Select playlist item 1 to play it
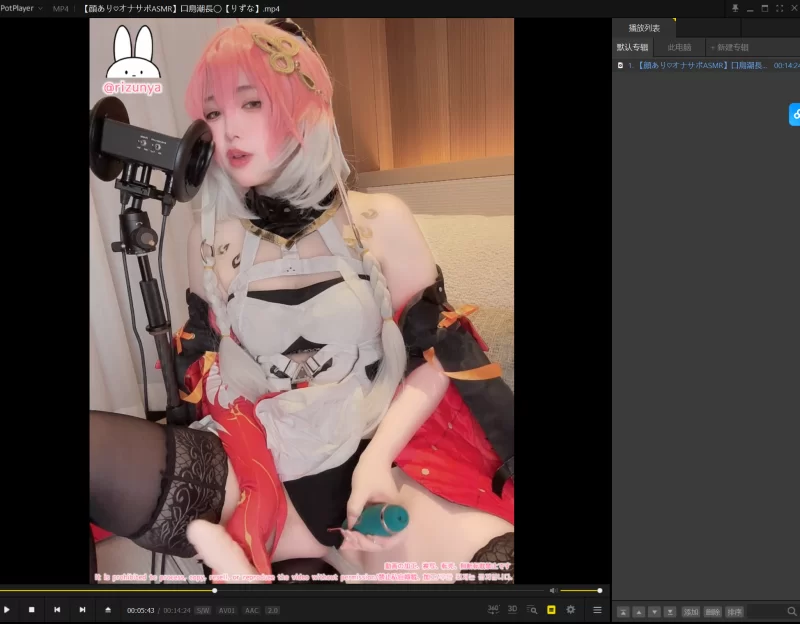800x624 pixels. (x=700, y=65)
